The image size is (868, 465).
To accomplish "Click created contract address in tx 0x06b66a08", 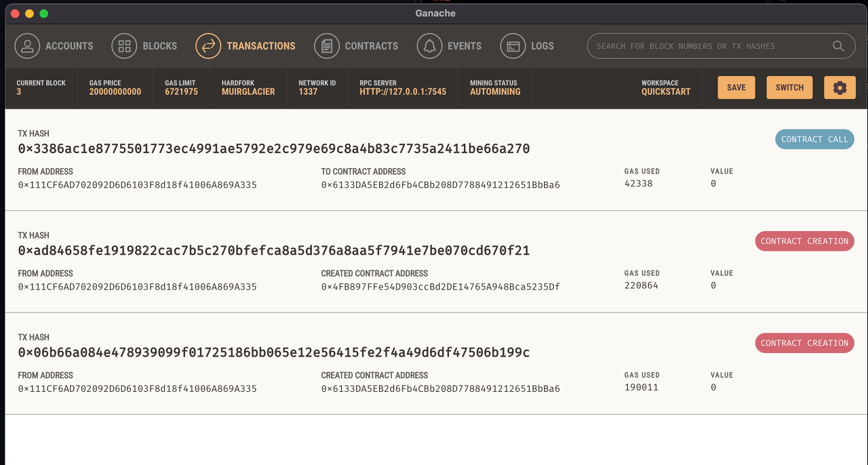I will (441, 388).
